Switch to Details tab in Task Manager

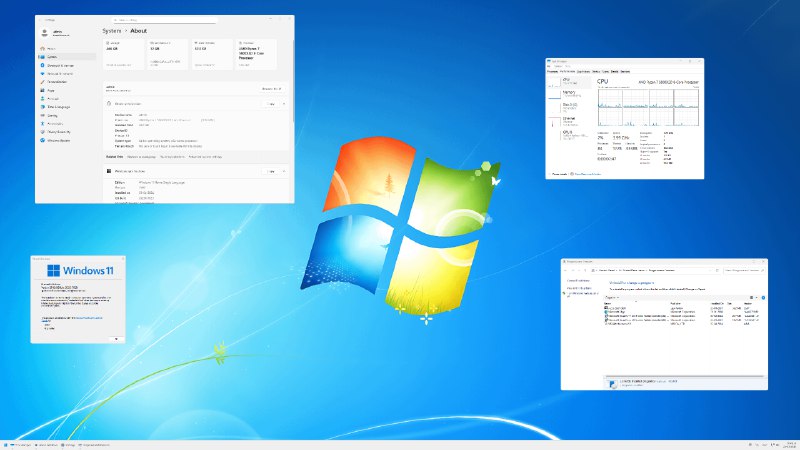point(614,71)
